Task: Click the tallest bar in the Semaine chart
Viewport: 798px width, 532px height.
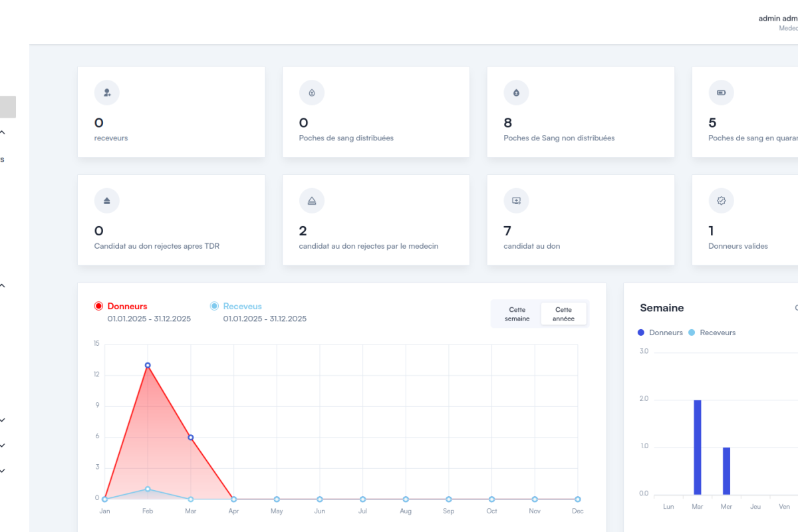Action: [x=698, y=447]
